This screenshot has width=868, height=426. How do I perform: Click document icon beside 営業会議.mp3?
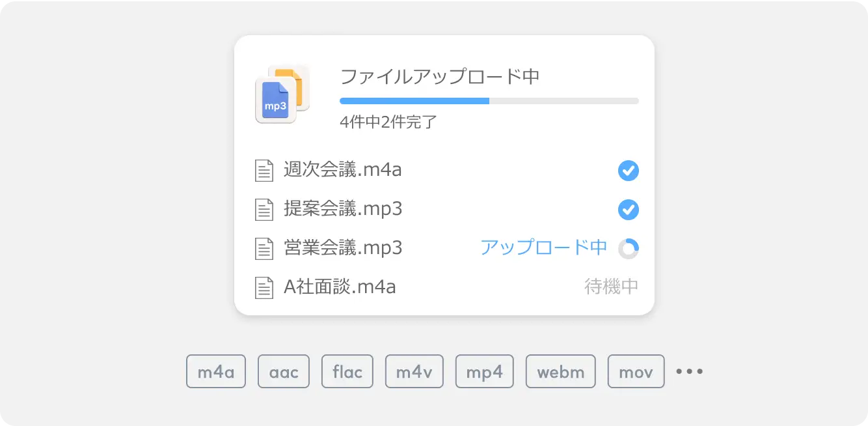point(264,248)
